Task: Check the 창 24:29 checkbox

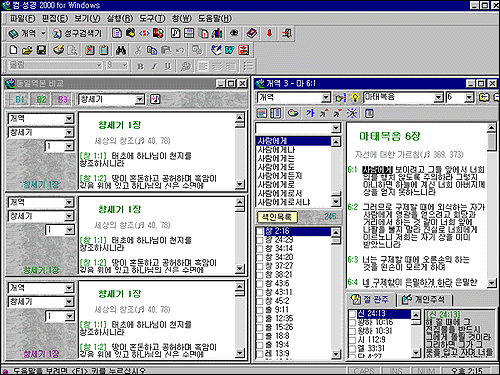Action: [260, 240]
